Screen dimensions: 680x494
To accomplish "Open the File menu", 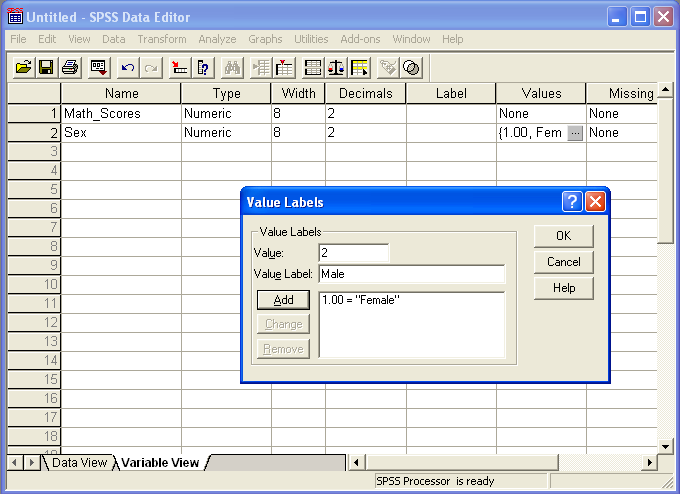I will pyautogui.click(x=18, y=39).
